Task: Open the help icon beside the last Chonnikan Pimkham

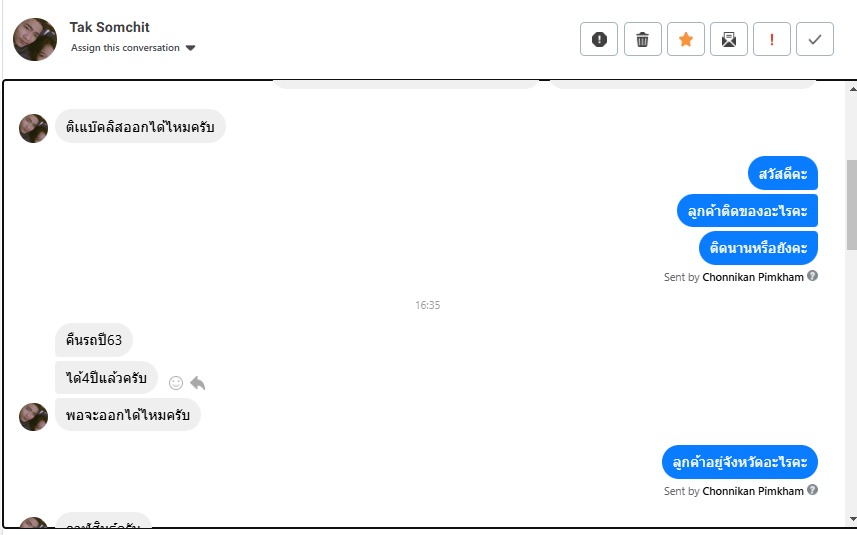Action: click(x=813, y=490)
